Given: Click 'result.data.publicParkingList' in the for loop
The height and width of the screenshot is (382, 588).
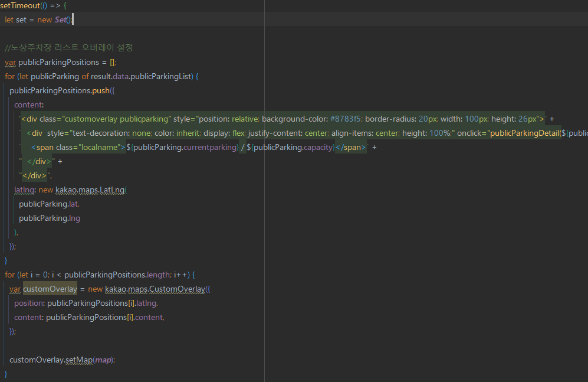Looking at the screenshot, I should pos(141,77).
